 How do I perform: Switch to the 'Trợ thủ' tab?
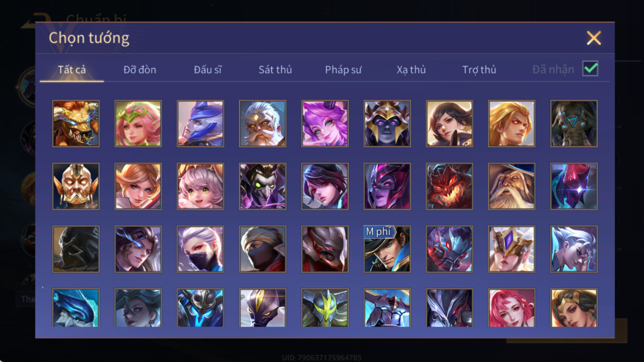tap(479, 70)
